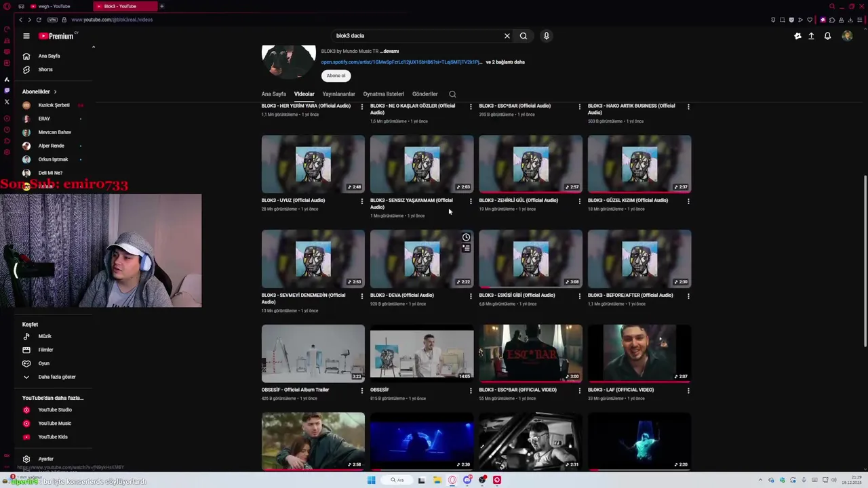The image size is (868, 488).
Task: Open YouTube Studio link
Action: click(54, 410)
